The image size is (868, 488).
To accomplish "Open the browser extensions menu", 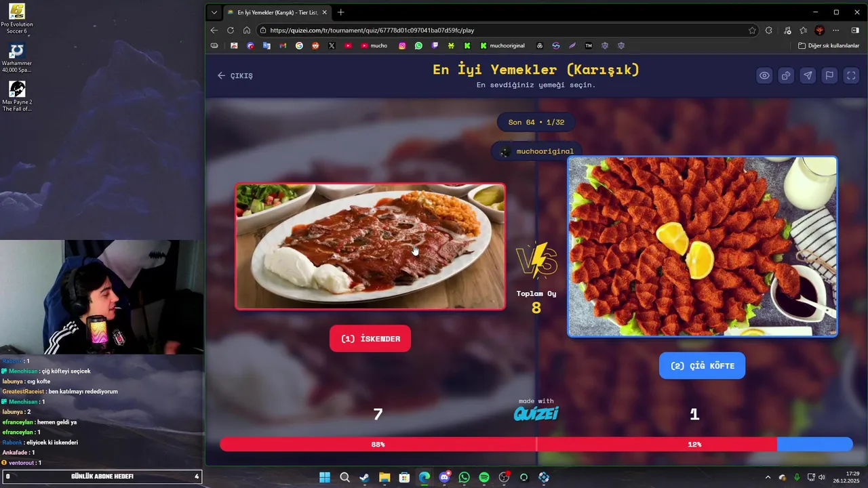I will (768, 30).
